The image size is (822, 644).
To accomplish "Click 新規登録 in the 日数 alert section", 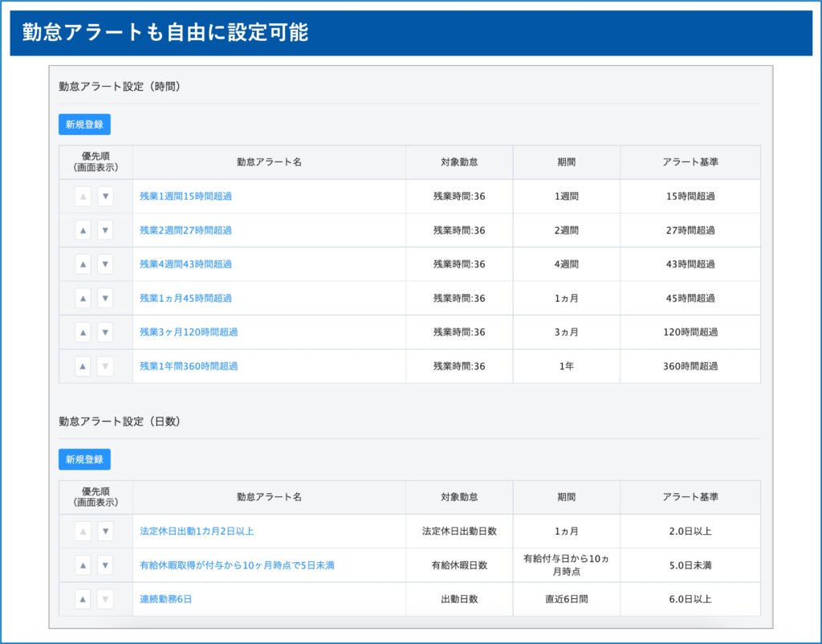I will coord(84,459).
